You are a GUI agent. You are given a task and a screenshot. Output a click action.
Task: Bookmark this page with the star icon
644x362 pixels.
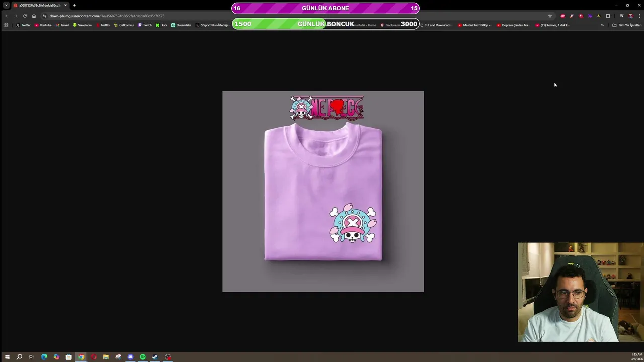pos(550,16)
